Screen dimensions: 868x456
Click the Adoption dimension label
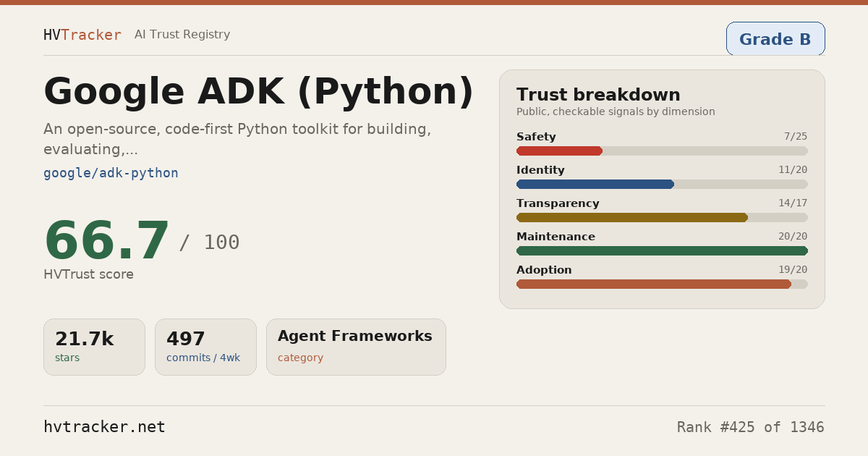(544, 270)
